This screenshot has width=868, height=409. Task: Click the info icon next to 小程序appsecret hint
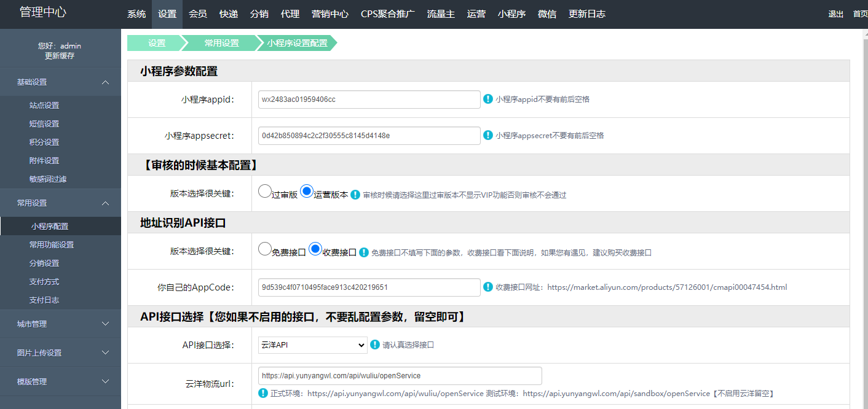(x=488, y=136)
